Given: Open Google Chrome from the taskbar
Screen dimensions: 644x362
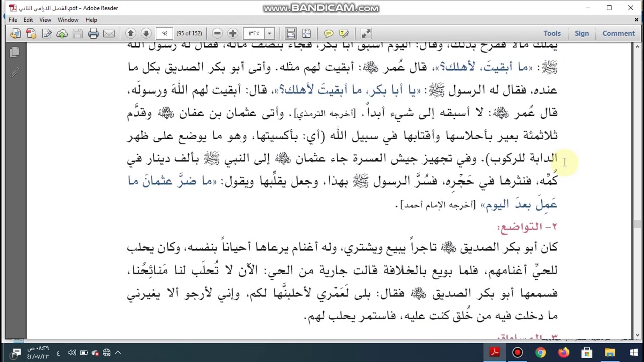Looking at the screenshot, I should 540,353.
